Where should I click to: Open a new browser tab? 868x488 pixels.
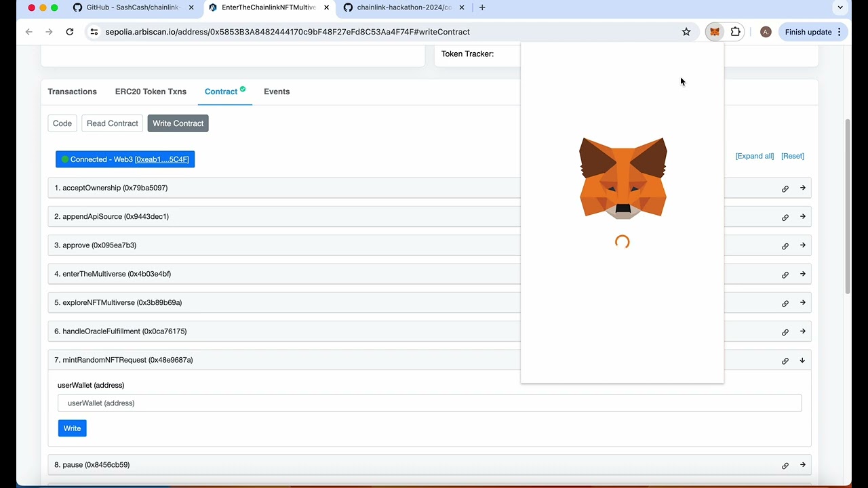[x=482, y=7]
